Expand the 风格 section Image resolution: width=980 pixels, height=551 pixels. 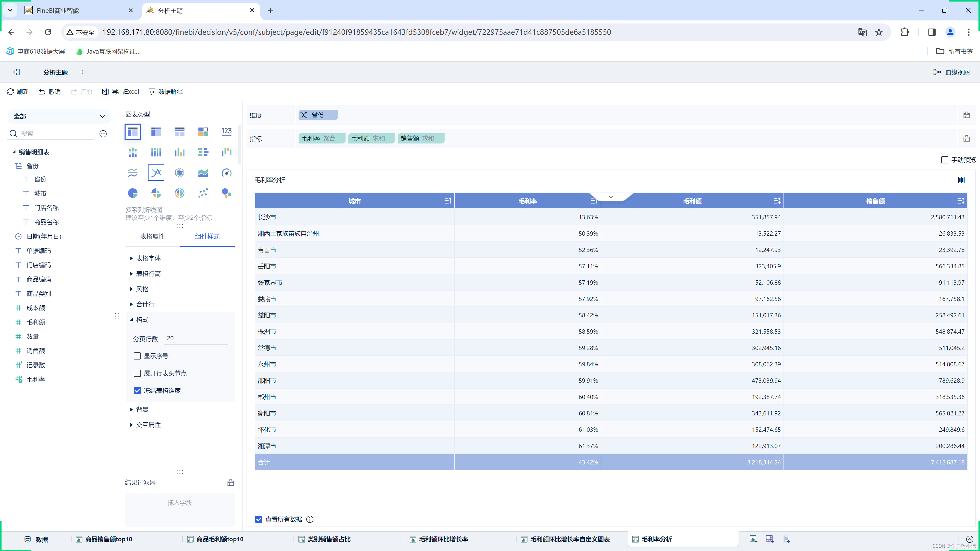(140, 289)
